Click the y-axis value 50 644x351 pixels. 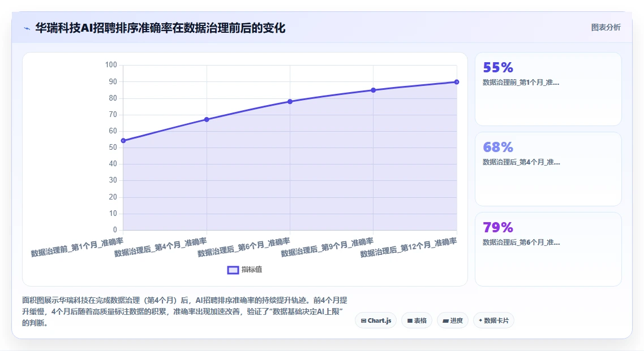(x=113, y=147)
